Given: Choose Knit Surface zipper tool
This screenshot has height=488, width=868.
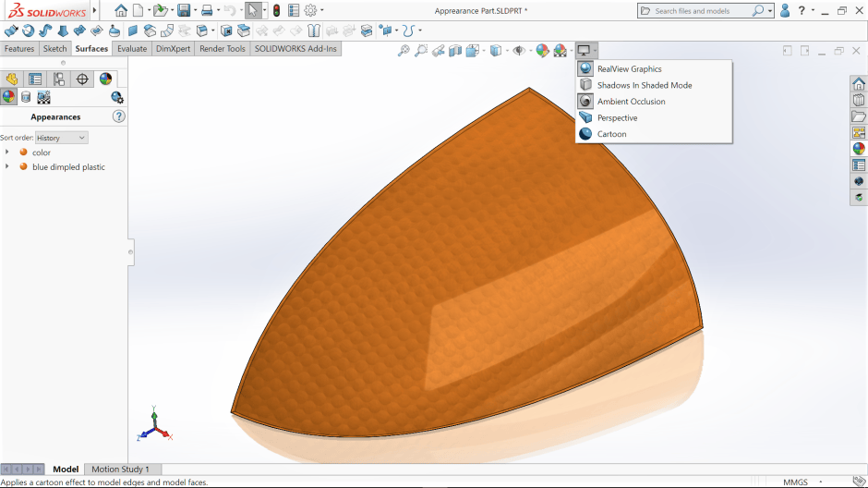Looking at the screenshot, I should click(314, 31).
